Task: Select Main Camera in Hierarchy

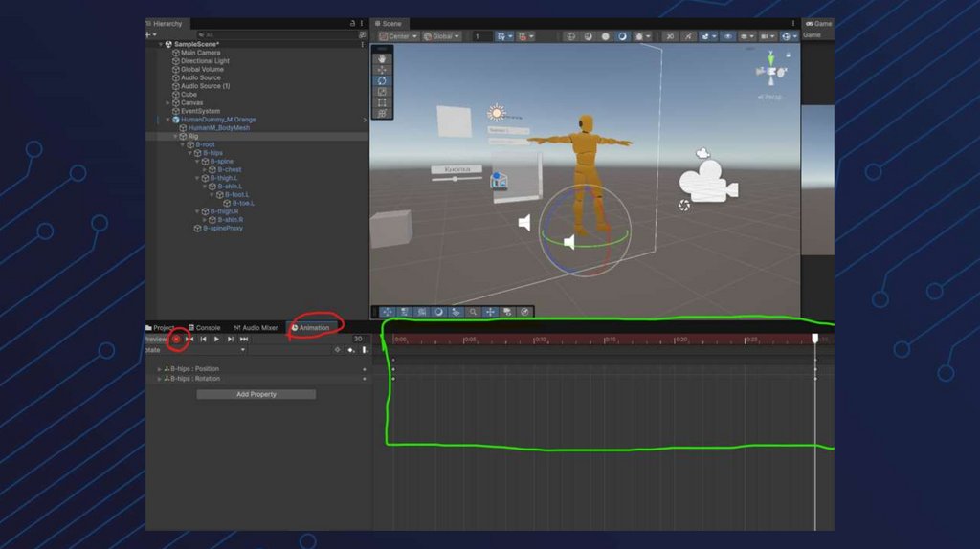Action: tap(200, 53)
